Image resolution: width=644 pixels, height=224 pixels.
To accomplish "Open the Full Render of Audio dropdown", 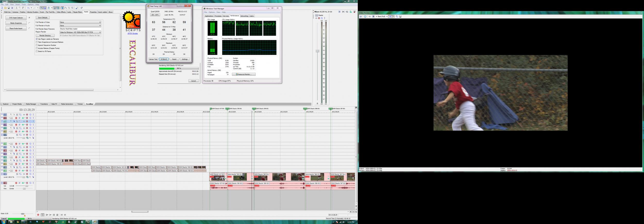I will (100, 26).
